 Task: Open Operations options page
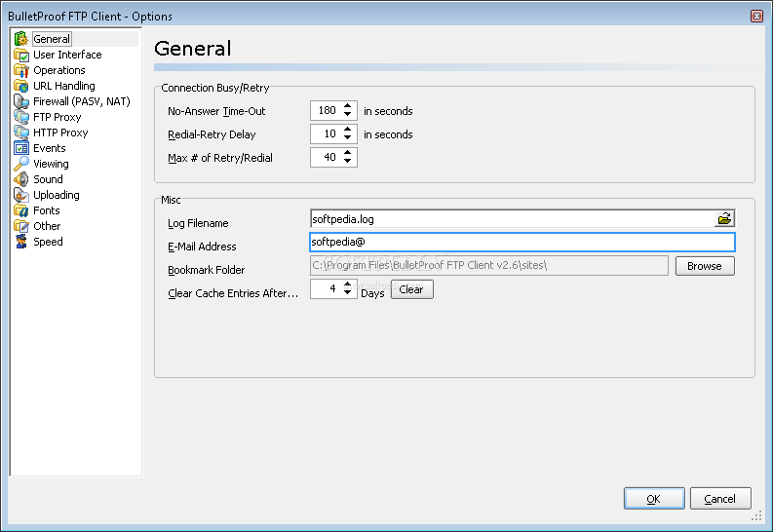click(59, 70)
